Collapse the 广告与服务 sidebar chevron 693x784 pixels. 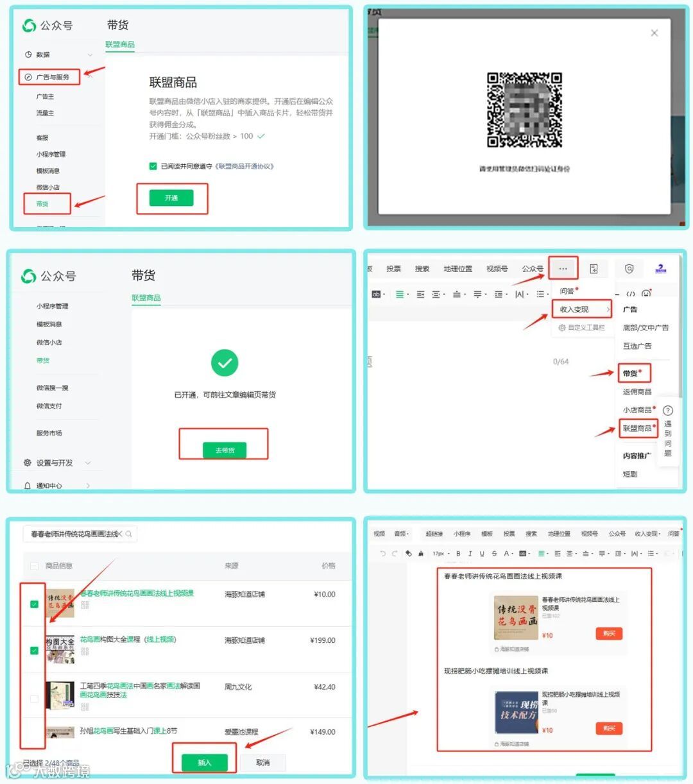(x=90, y=76)
